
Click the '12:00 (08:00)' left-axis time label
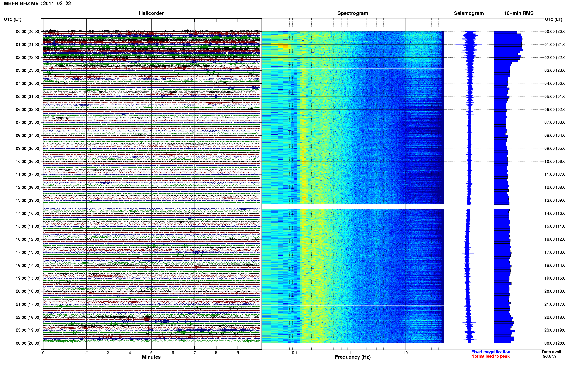coord(28,187)
